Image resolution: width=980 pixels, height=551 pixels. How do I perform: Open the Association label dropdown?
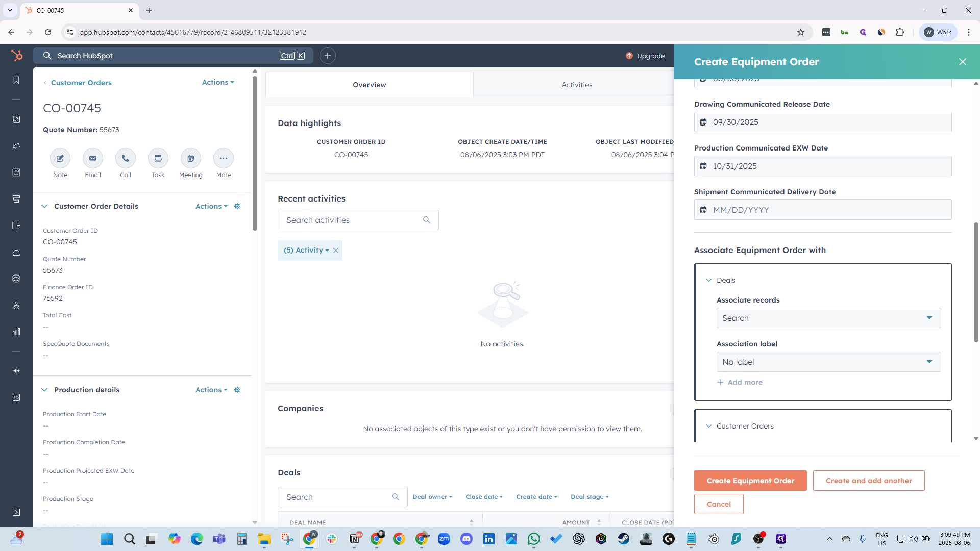828,362
